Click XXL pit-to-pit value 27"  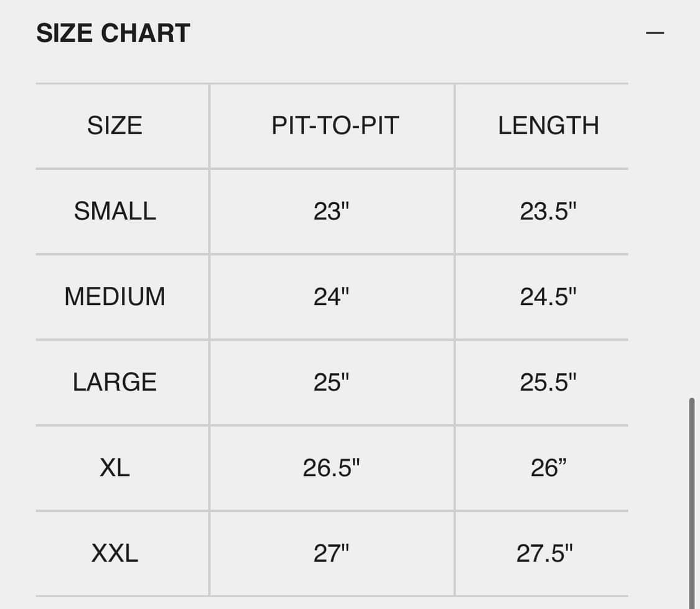point(331,553)
